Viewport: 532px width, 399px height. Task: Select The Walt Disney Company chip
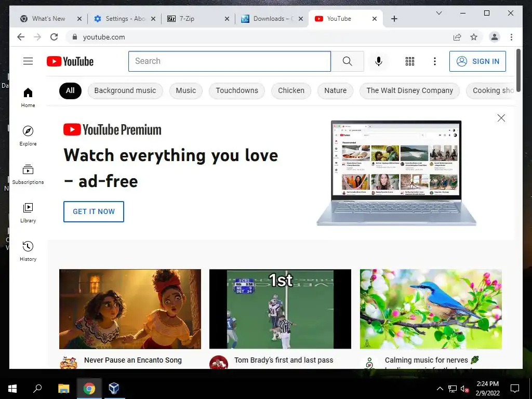tap(409, 90)
